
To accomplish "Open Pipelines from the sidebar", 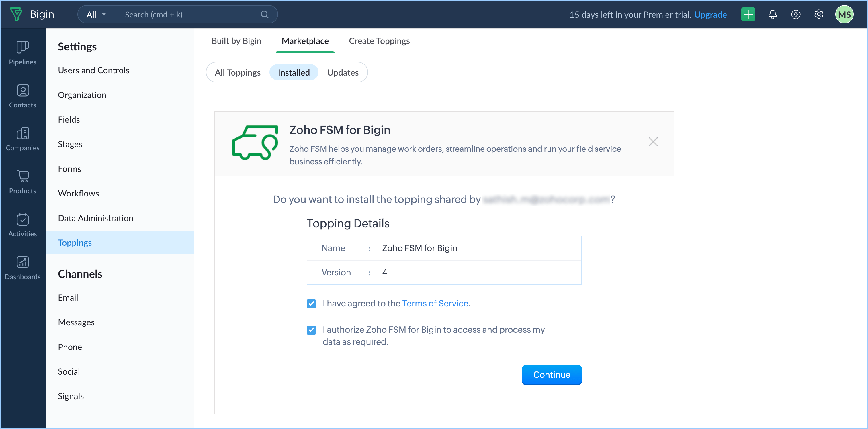I will coord(23,53).
